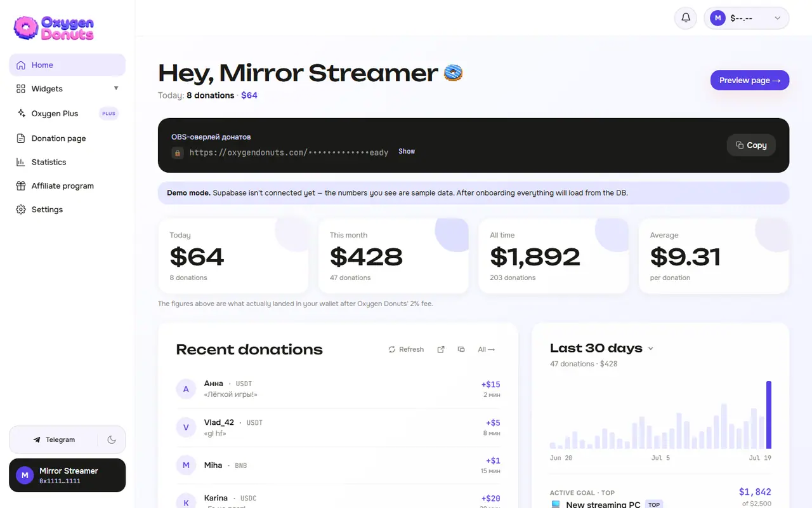
Task: Click the New streaming PC goal title
Action: [x=603, y=505]
